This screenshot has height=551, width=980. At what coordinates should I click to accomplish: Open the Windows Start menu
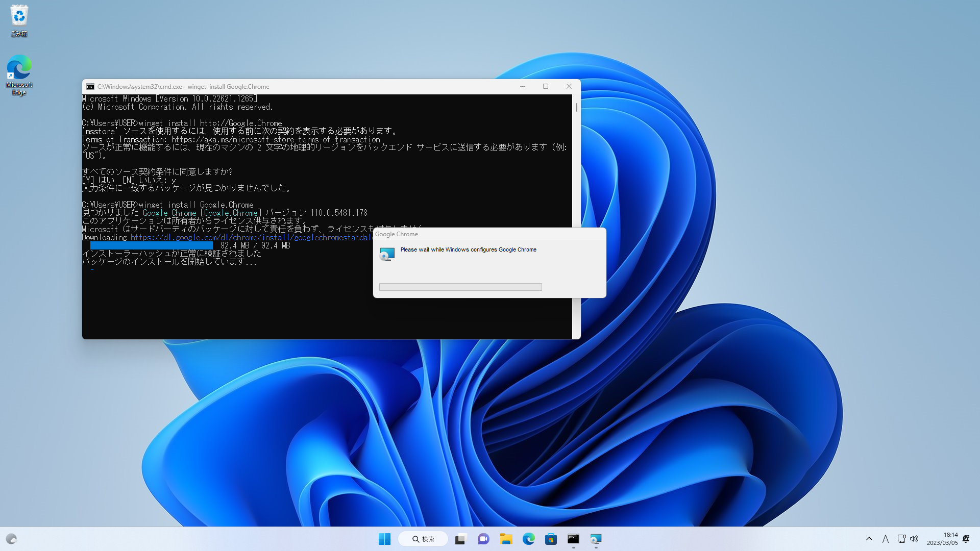click(384, 539)
